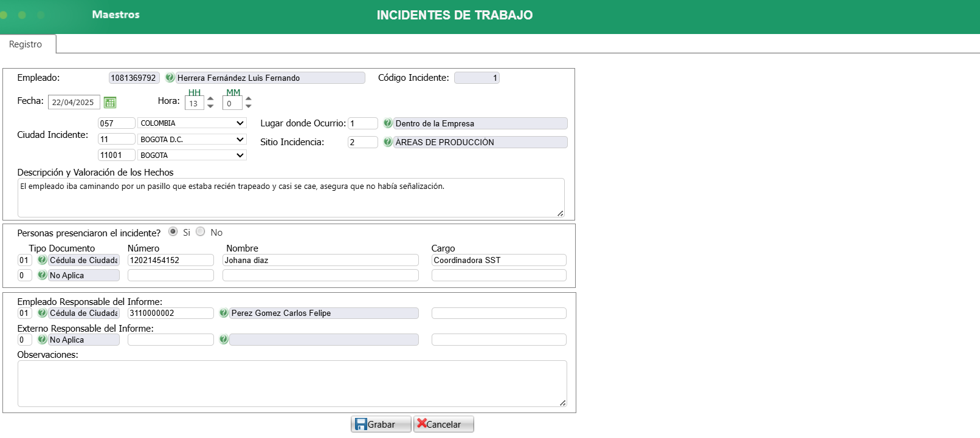
Task: Open the BOGOTA D.C. department dropdown
Action: (x=192, y=139)
